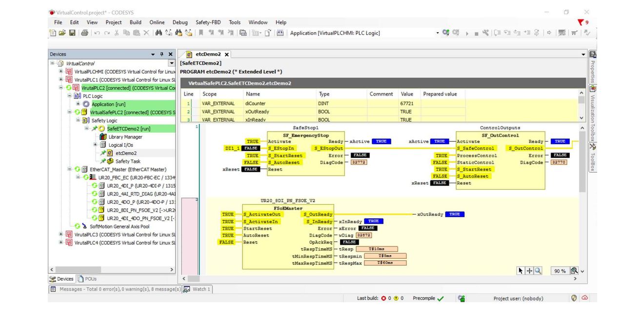Click the Open Project folder icon
644x310 pixels.
pos(62,33)
